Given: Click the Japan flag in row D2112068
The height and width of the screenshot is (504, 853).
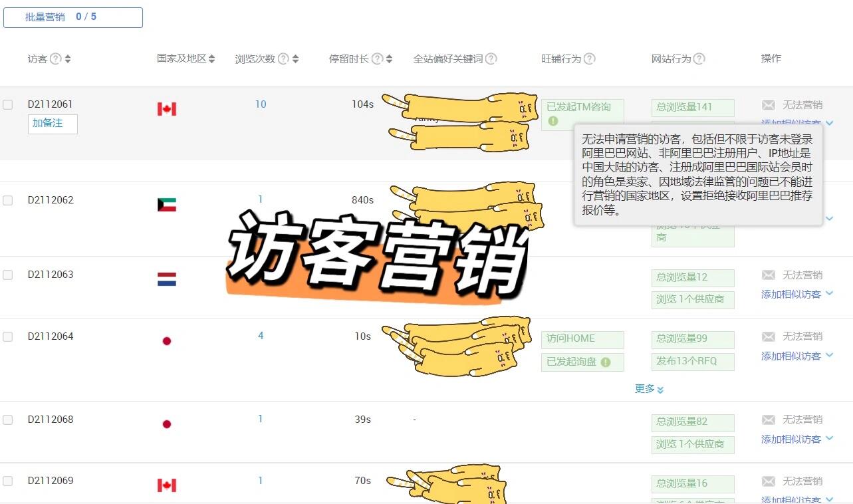Looking at the screenshot, I should 167,424.
